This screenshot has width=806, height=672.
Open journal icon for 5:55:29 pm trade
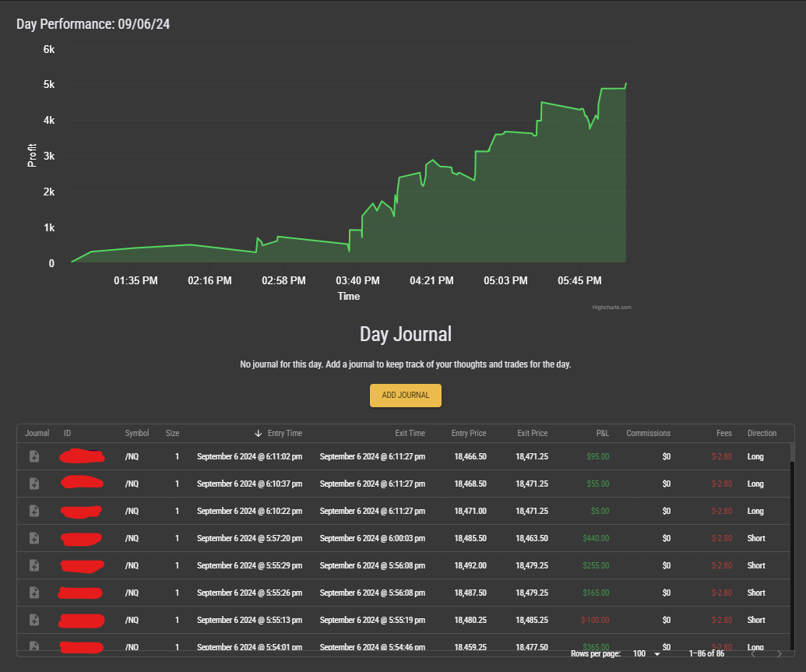pyautogui.click(x=33, y=565)
